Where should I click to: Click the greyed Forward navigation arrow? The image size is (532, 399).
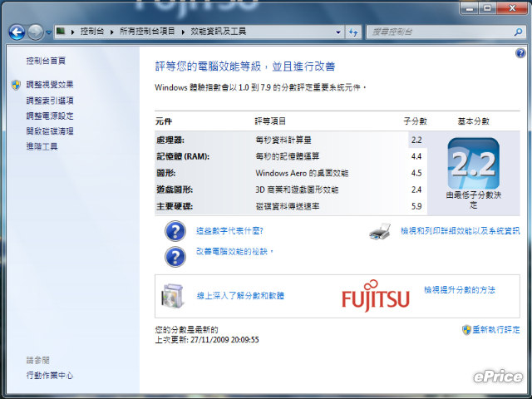pos(35,32)
